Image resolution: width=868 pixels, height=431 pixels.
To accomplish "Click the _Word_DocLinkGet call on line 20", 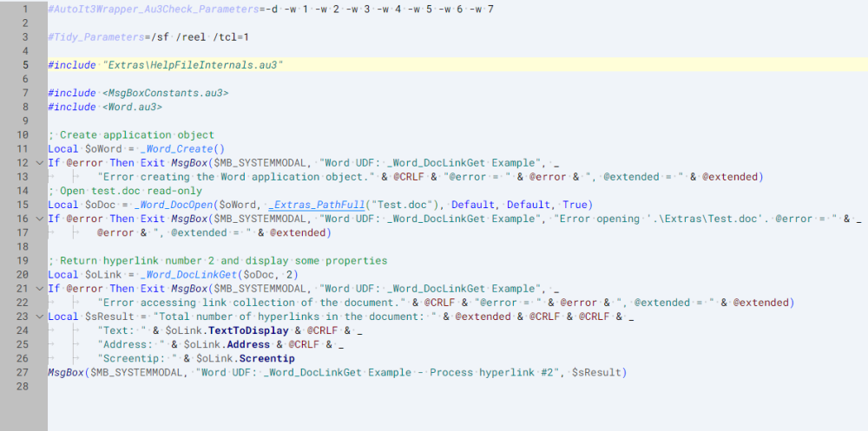I will tap(189, 274).
